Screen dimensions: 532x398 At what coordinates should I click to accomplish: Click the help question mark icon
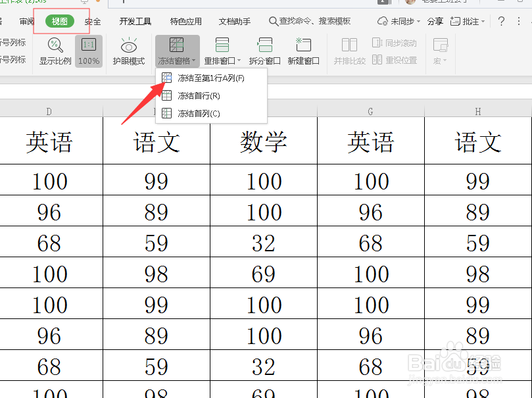(x=501, y=21)
